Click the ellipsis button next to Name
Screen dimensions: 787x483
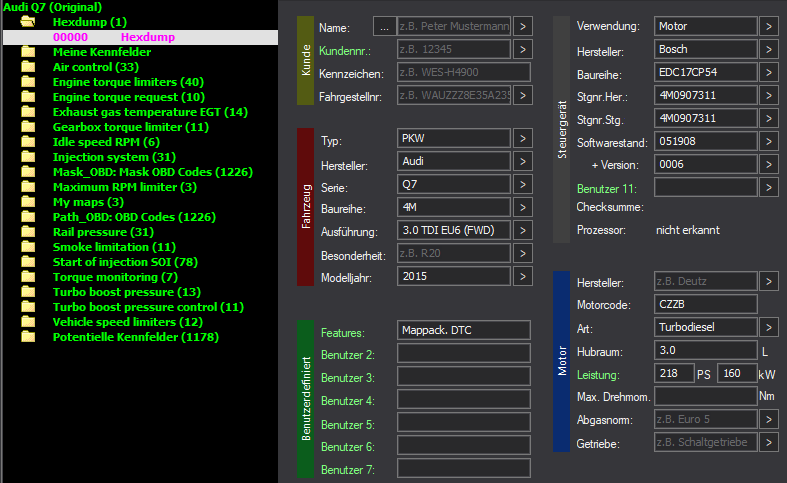(383, 25)
